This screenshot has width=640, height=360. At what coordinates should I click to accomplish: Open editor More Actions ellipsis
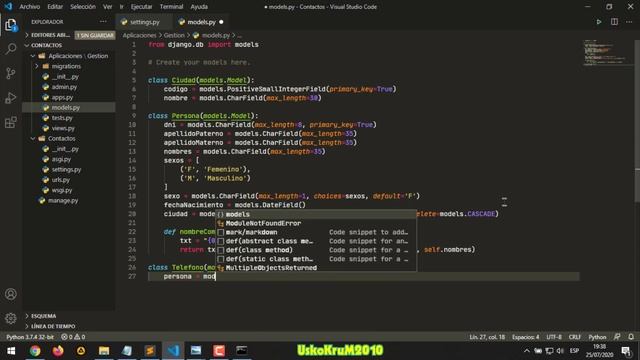click(x=629, y=22)
